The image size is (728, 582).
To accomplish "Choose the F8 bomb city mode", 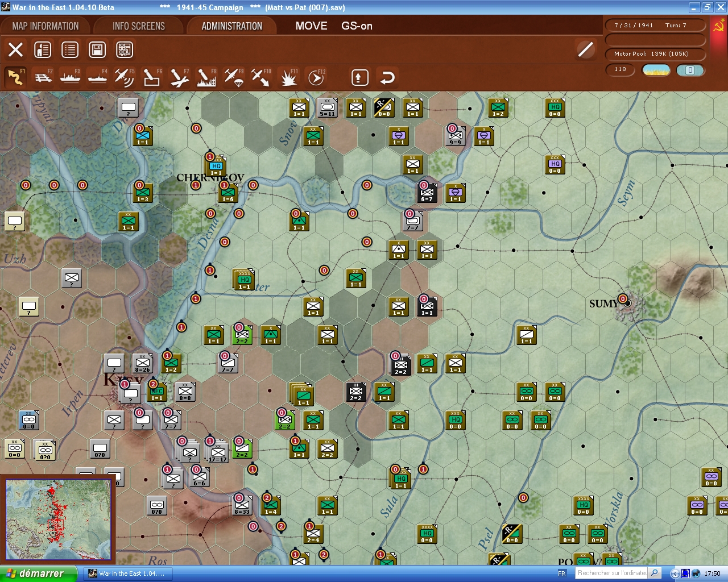I will (x=206, y=77).
